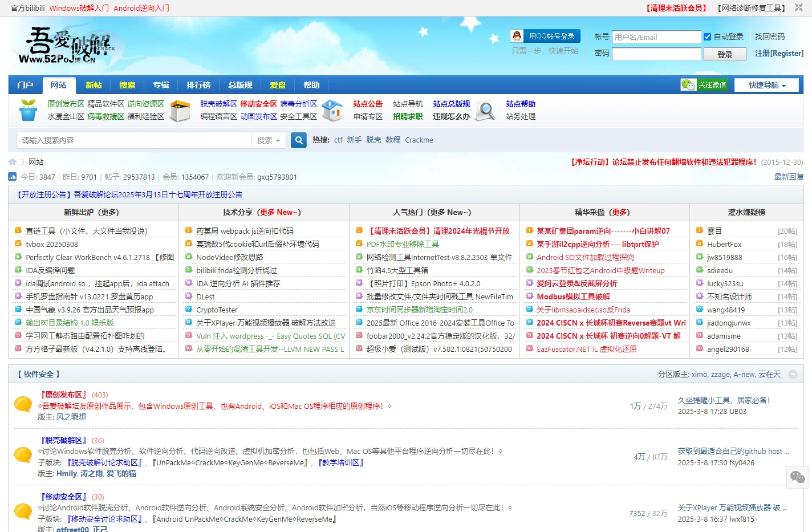Click the 脱壳破解区 forum bubble icon
Image resolution: width=812 pixels, height=532 pixels.
click(23, 454)
